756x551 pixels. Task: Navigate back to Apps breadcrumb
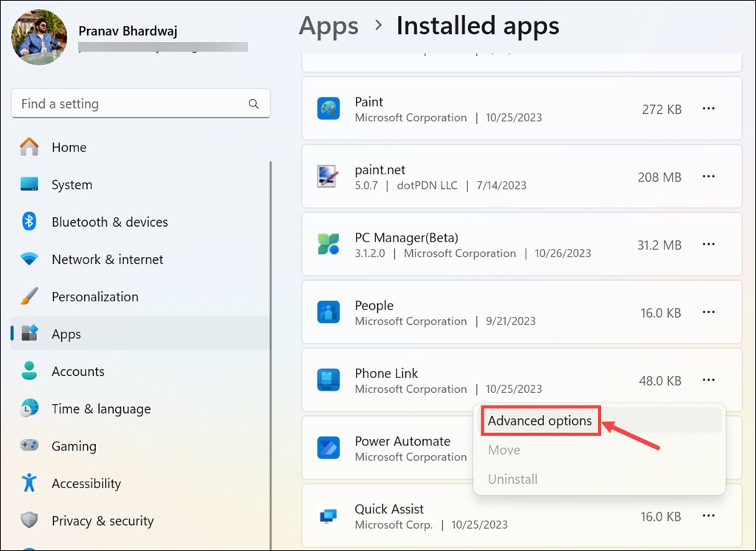(329, 26)
